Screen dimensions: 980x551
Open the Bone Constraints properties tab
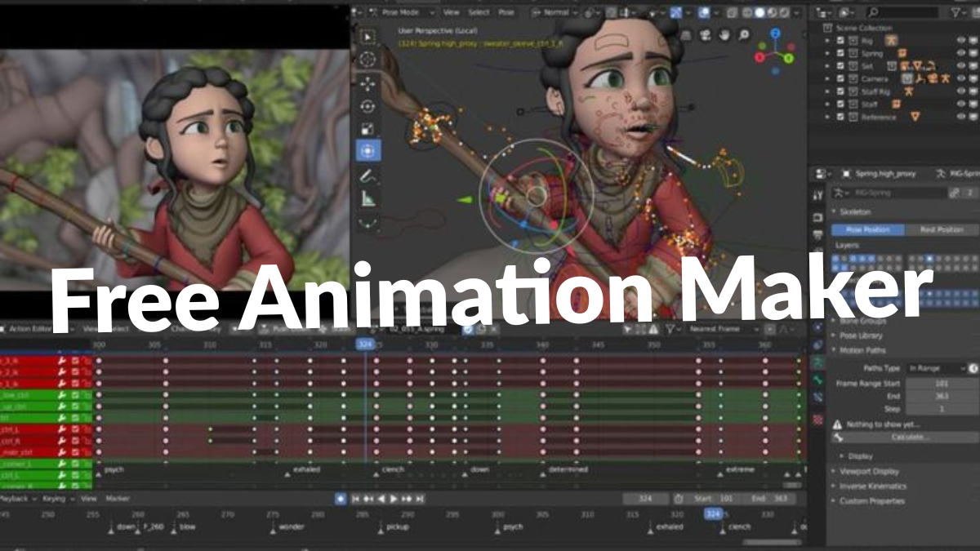tap(817, 398)
